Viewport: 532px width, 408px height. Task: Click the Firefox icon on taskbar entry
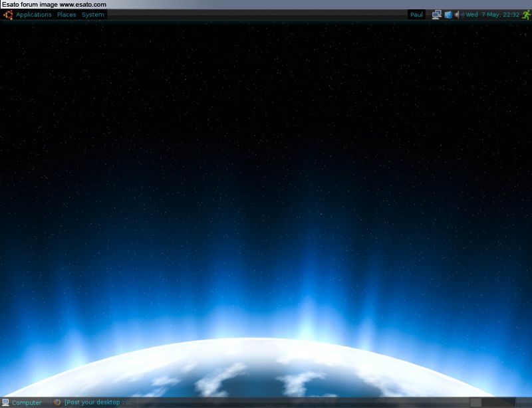pyautogui.click(x=57, y=402)
